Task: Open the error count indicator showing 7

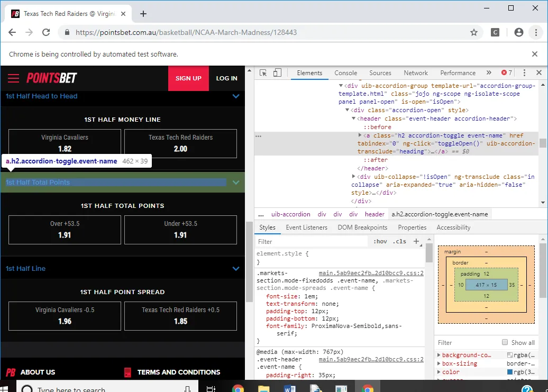Action: click(506, 72)
